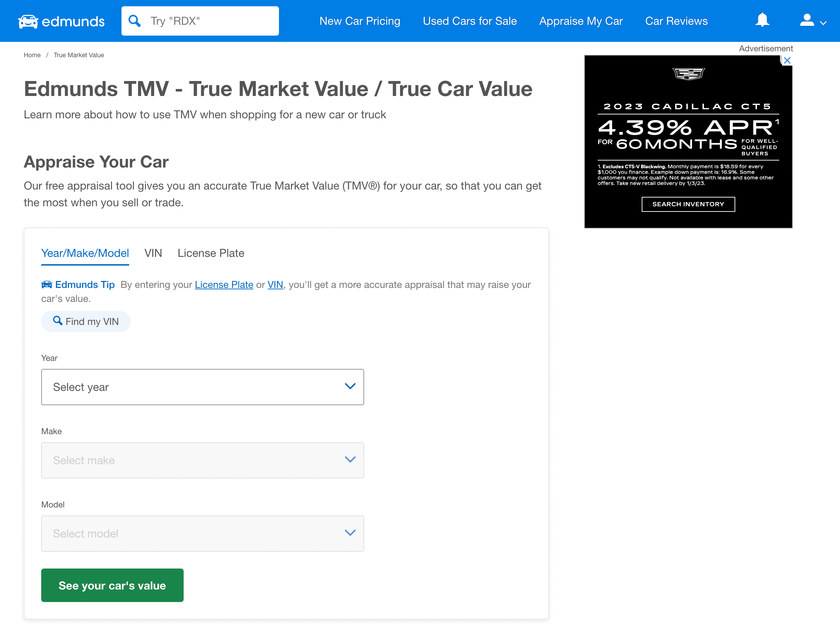
Task: Open the user profile account icon
Action: pos(806,21)
